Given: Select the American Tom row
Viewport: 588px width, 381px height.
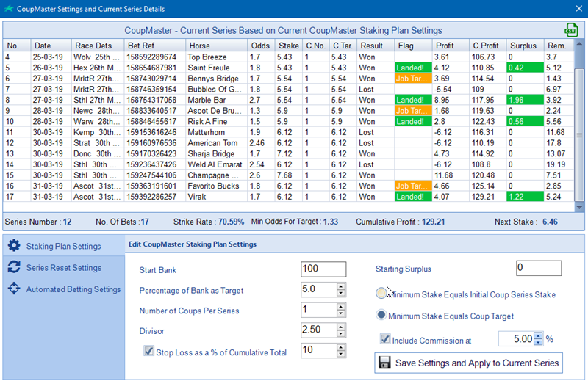Looking at the screenshot, I should pos(289,143).
